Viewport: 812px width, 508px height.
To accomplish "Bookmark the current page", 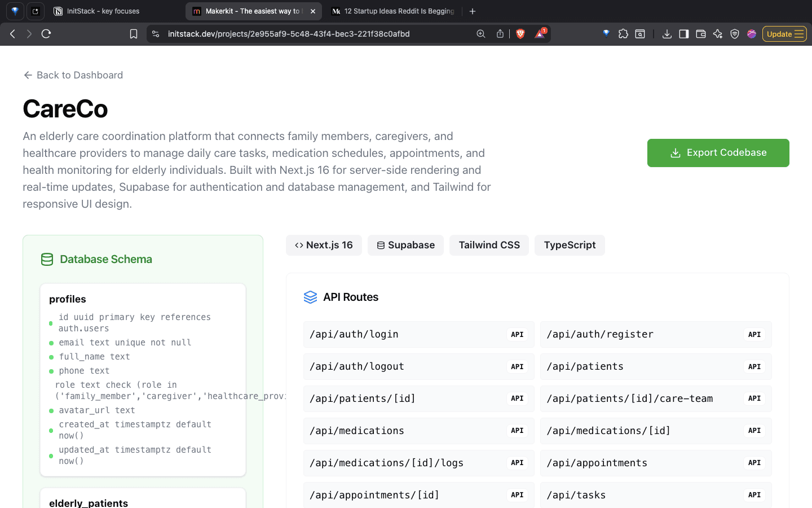I will (x=134, y=33).
